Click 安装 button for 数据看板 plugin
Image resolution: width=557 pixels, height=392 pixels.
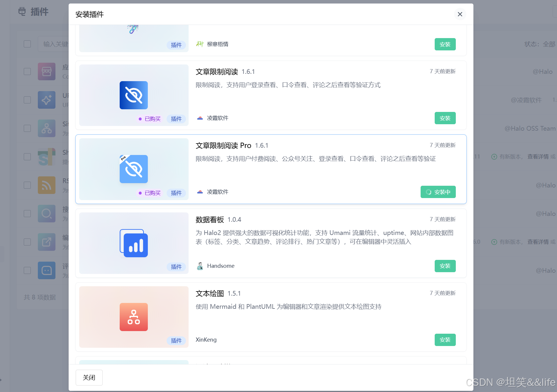coord(445,266)
